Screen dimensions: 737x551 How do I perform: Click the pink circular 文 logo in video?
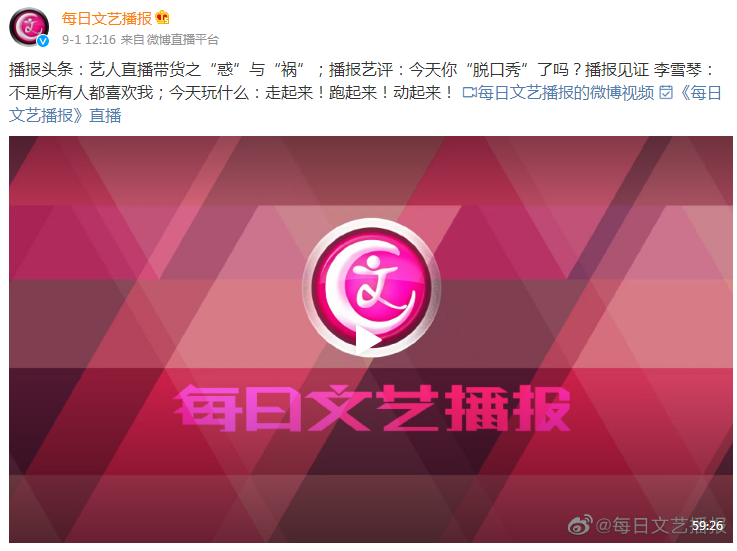click(x=371, y=287)
